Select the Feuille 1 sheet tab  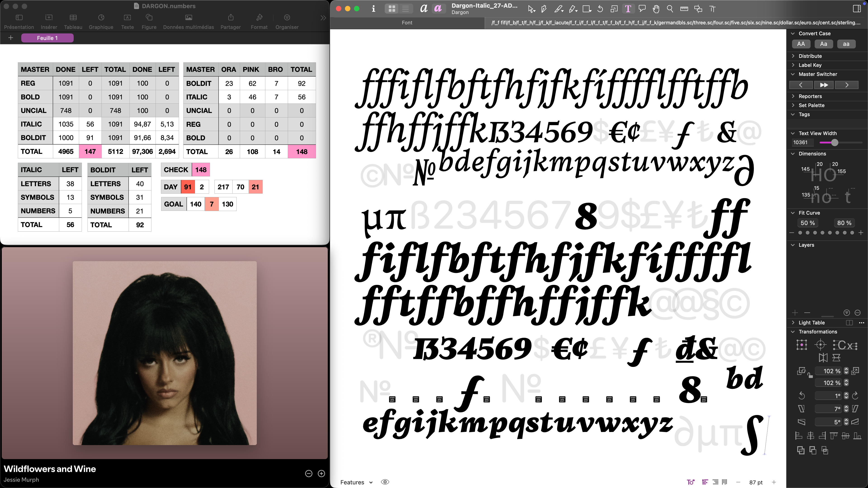tap(47, 38)
